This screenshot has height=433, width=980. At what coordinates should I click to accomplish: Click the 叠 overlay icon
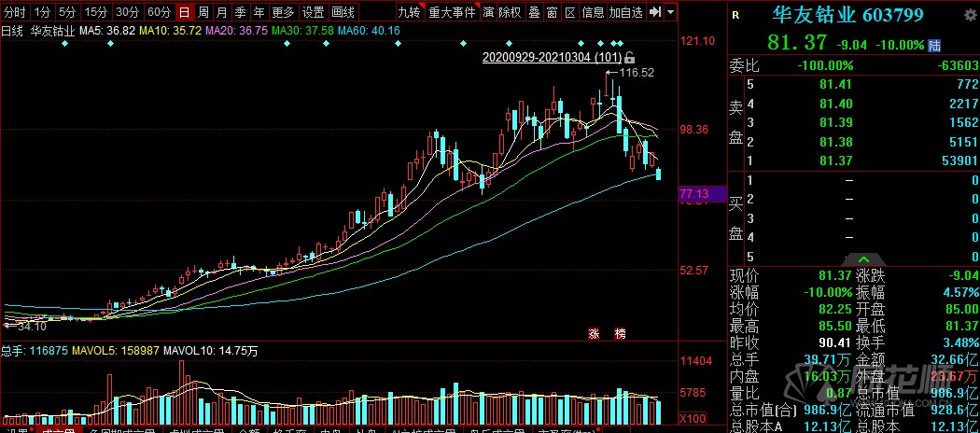pyautogui.click(x=534, y=12)
